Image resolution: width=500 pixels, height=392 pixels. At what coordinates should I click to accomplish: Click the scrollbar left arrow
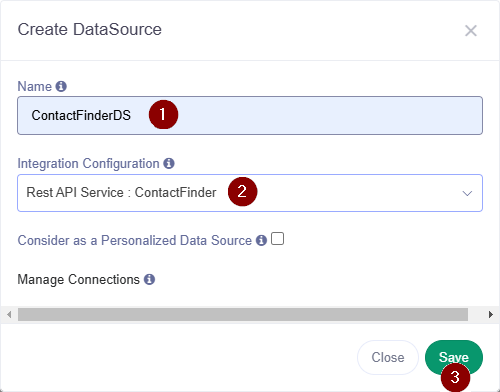coord(9,314)
